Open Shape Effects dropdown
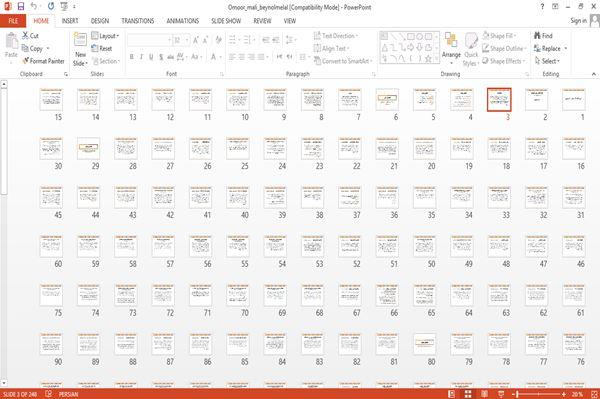Viewport: 600px width, 399px height. 503,61
